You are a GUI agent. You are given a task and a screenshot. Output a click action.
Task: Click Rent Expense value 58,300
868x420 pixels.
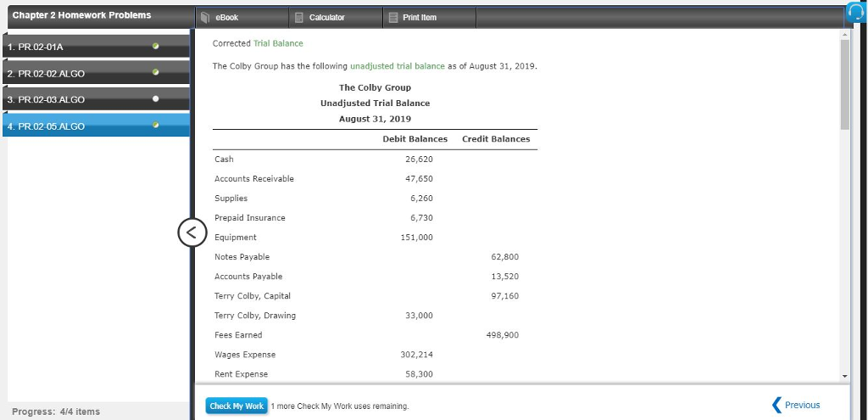[x=419, y=374]
